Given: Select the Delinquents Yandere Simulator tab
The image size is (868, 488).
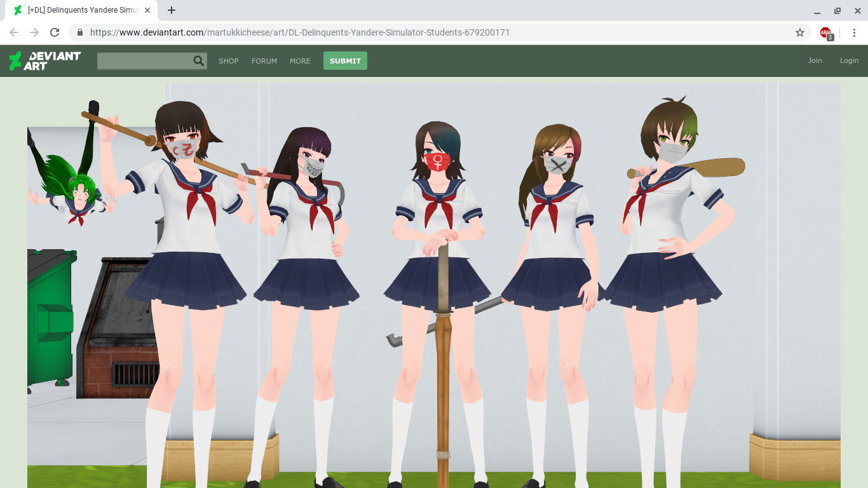Looking at the screenshot, I should pyautogui.click(x=83, y=10).
